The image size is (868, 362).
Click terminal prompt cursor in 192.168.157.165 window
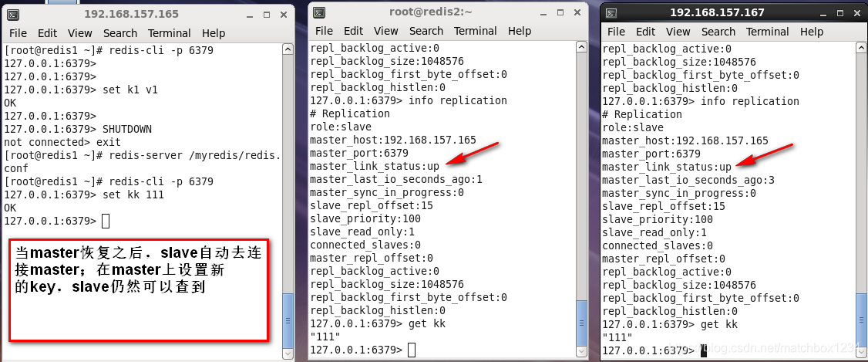[106, 222]
